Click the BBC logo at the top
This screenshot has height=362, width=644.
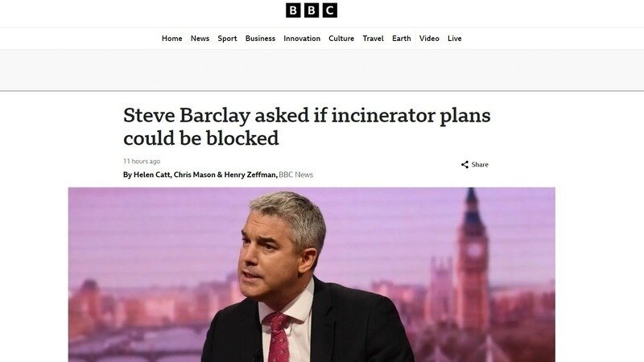[312, 10]
